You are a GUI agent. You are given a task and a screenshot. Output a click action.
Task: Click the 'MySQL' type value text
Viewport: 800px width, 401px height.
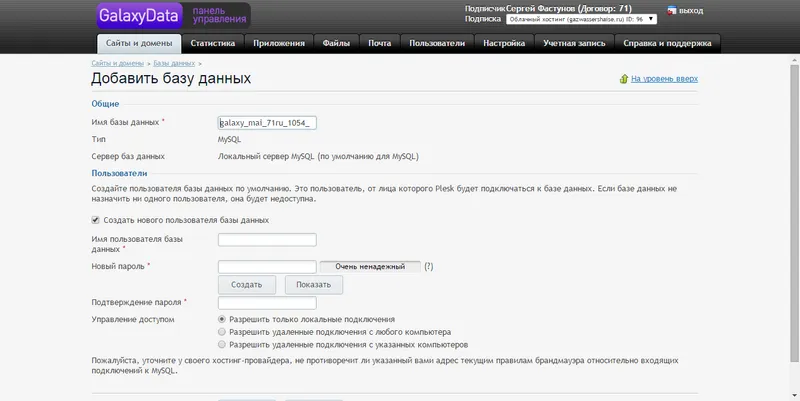(230, 139)
